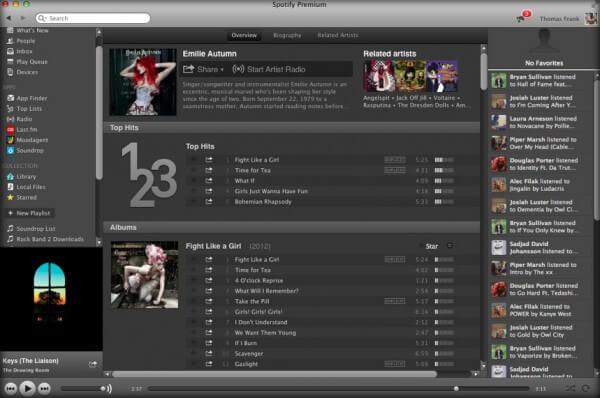Share the album track Take the Pill

click(x=209, y=301)
